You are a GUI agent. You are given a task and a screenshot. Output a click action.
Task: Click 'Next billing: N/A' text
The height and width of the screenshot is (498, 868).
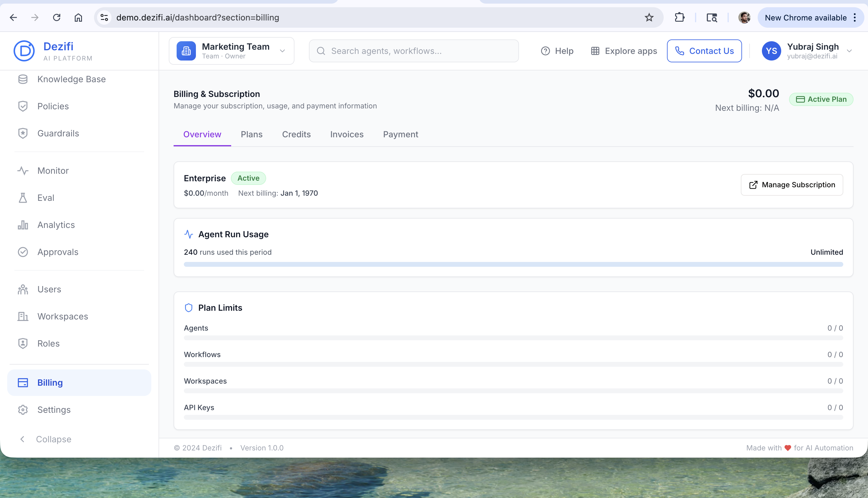[x=747, y=108]
